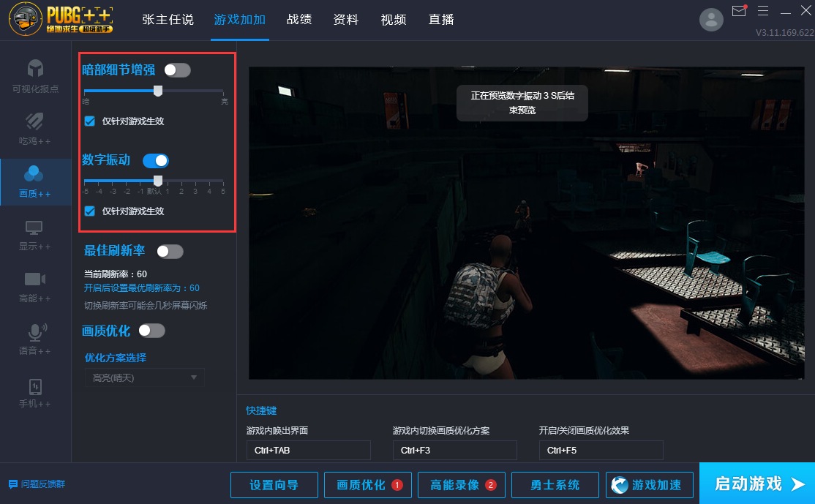Click the Ctrl+F3 hotkey field
The width and height of the screenshot is (815, 504).
pos(455,450)
